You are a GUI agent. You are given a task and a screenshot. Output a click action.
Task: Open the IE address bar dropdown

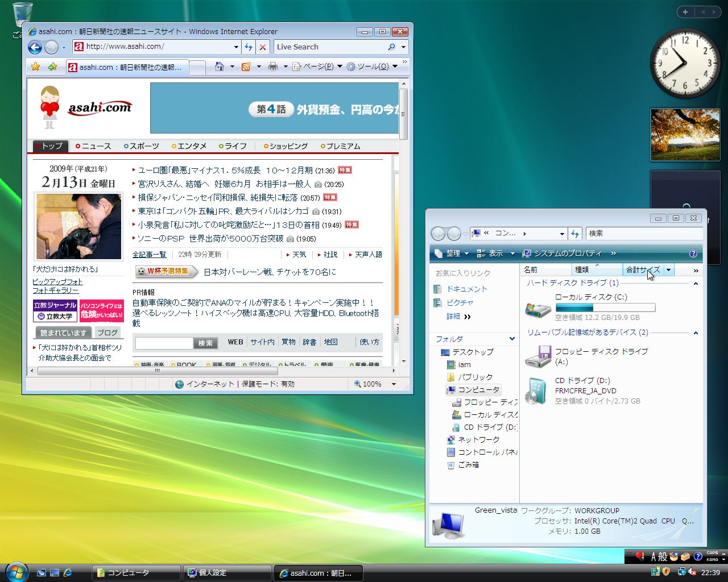tap(237, 47)
